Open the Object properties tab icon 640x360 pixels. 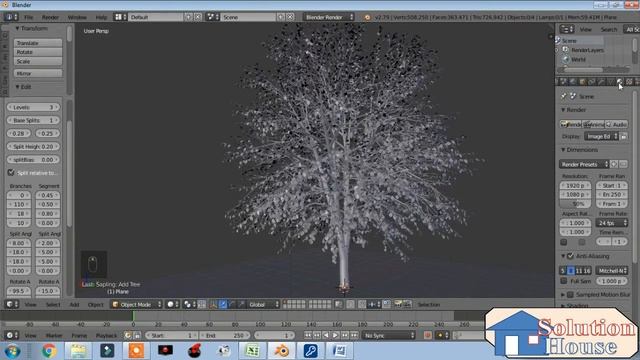point(582,82)
